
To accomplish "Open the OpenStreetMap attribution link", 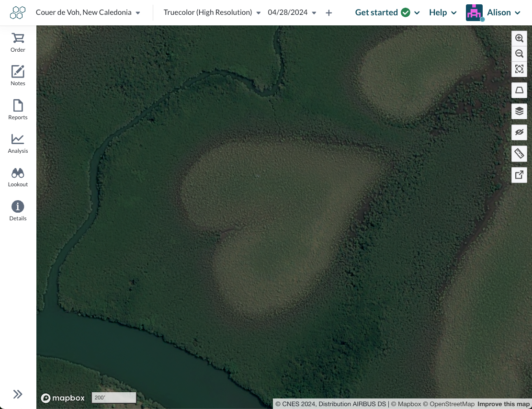I will pos(449,404).
